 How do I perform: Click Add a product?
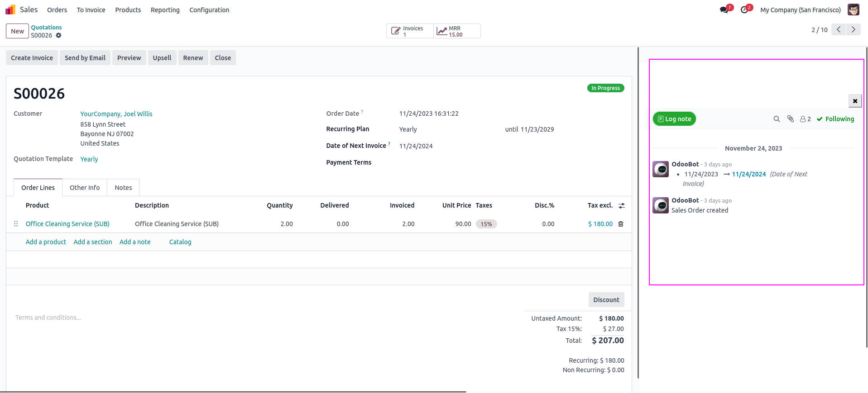click(46, 242)
